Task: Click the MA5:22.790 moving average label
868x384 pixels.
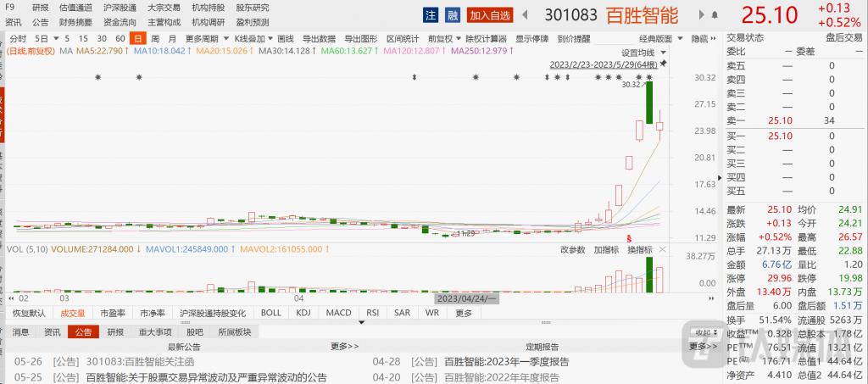Action: [x=103, y=51]
